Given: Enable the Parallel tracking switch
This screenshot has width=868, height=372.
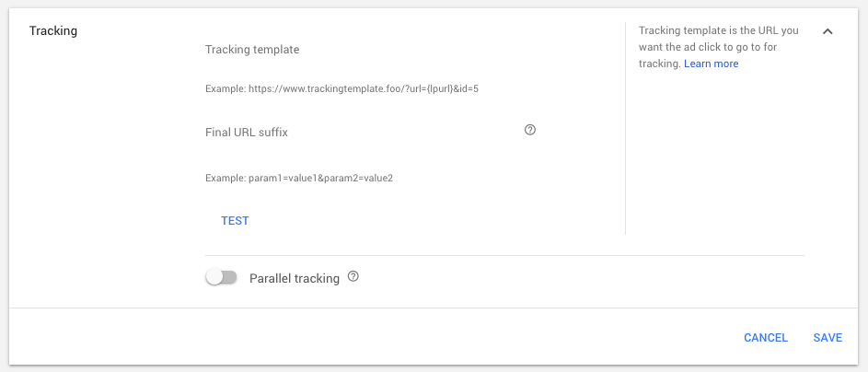Looking at the screenshot, I should click(x=222, y=277).
